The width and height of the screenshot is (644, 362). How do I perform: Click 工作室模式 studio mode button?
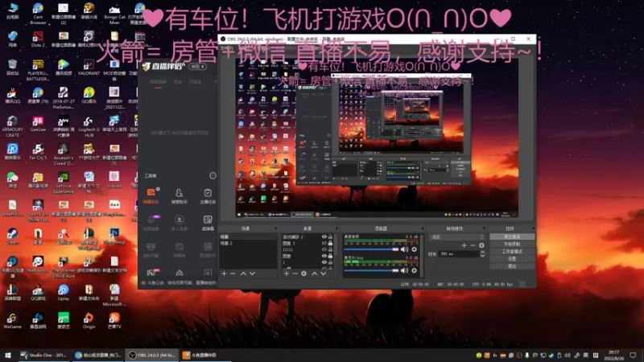[x=512, y=252]
